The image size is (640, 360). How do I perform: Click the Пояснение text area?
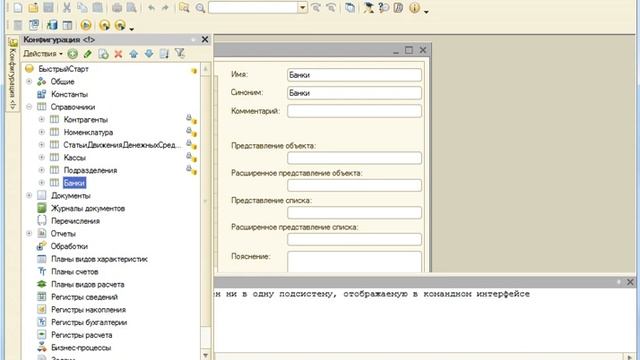coord(354,262)
